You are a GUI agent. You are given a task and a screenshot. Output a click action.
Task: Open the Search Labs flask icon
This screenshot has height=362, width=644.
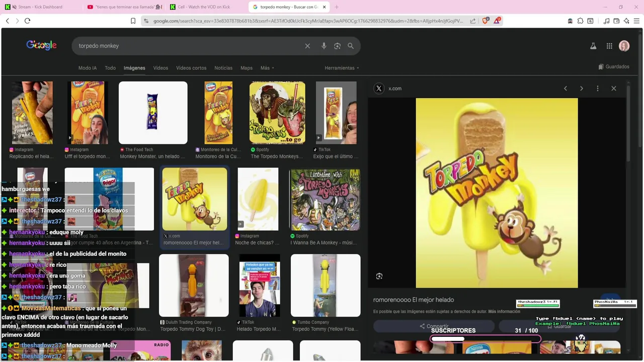pos(593,46)
